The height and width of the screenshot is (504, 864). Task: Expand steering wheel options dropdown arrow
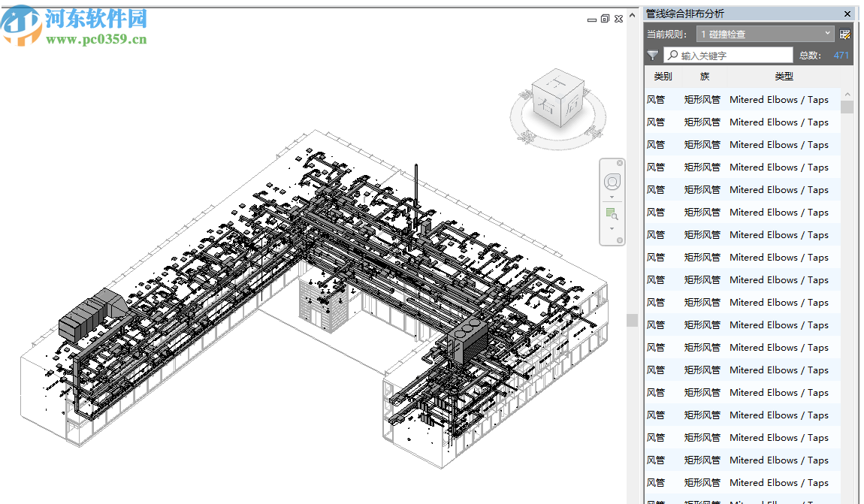coord(612,198)
